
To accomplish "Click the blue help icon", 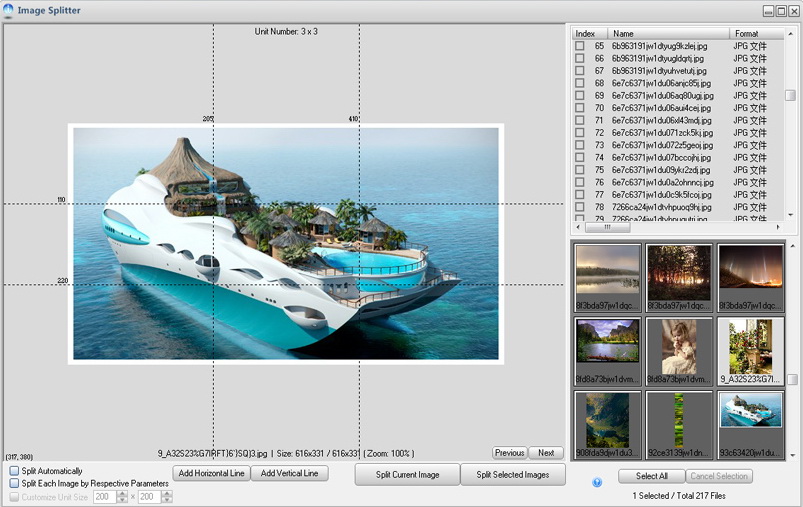I will pos(597,482).
